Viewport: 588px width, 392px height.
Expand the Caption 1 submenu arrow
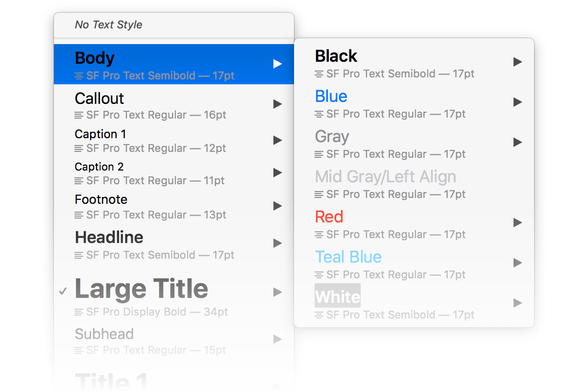(x=277, y=141)
